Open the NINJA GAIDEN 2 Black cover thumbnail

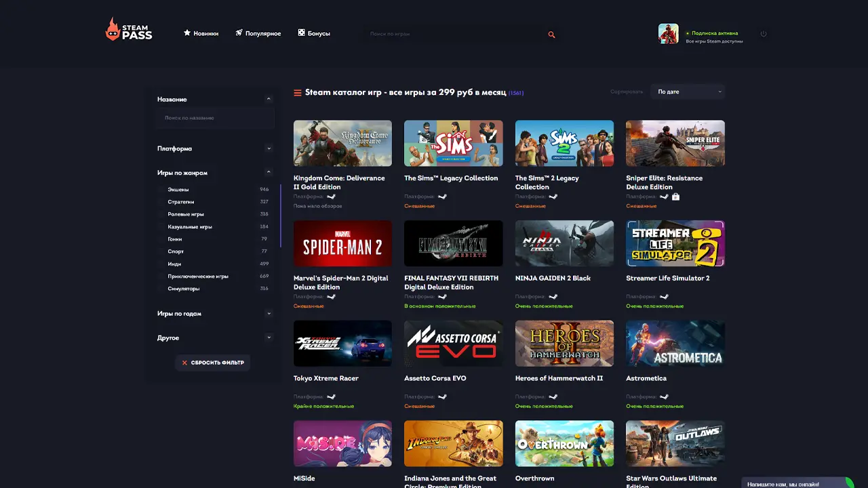click(564, 243)
